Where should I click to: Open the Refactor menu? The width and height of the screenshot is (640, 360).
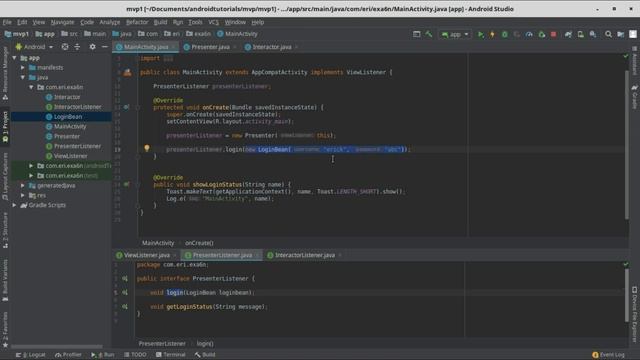pyautogui.click(x=137, y=22)
